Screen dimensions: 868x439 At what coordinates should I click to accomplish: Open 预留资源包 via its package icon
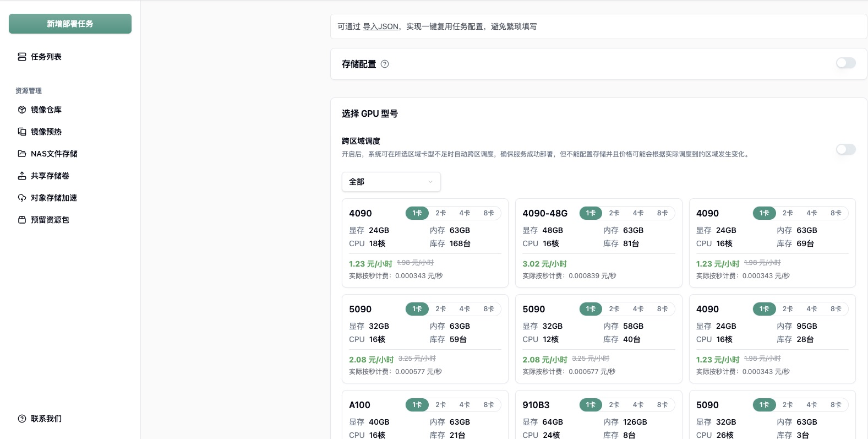22,220
